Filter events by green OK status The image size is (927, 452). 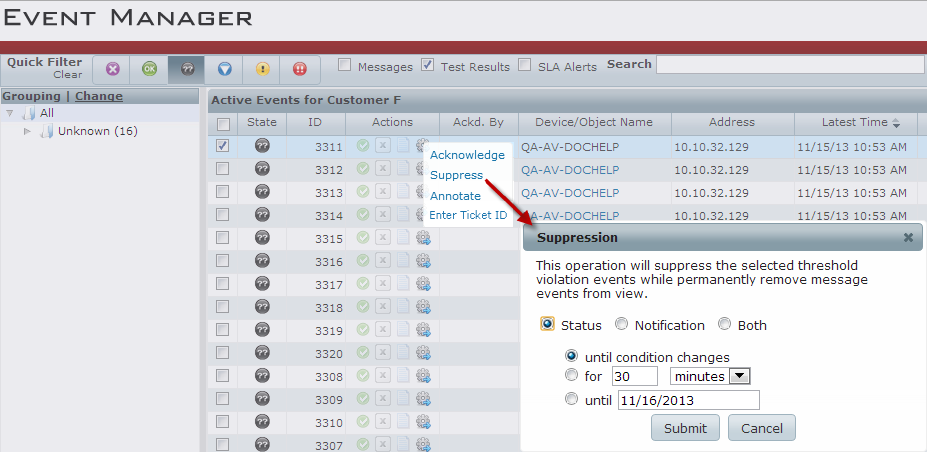(149, 69)
